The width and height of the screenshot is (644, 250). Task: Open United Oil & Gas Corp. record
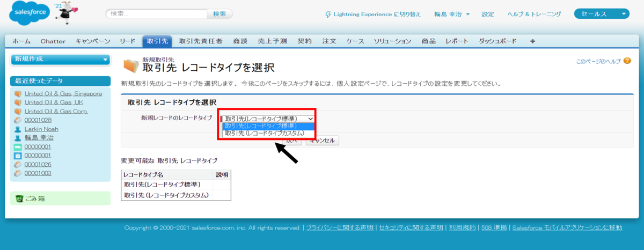(56, 112)
